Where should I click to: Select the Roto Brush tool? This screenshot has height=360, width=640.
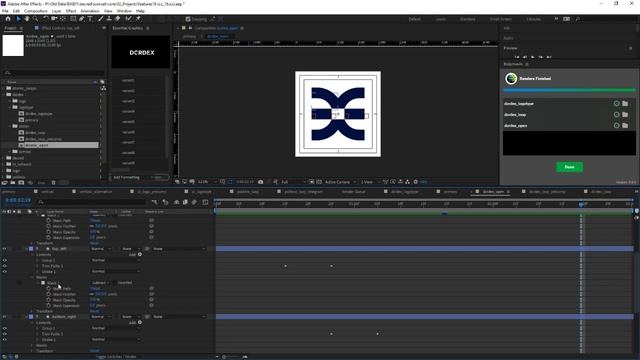click(129, 19)
